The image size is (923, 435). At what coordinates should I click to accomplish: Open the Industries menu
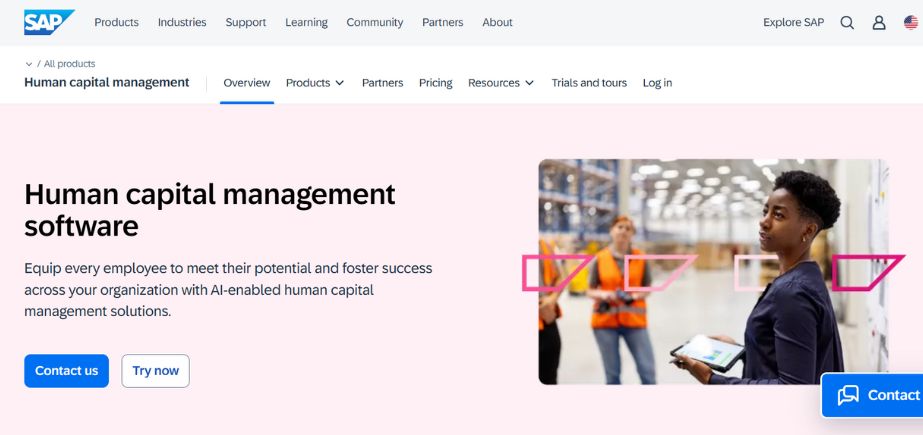182,22
